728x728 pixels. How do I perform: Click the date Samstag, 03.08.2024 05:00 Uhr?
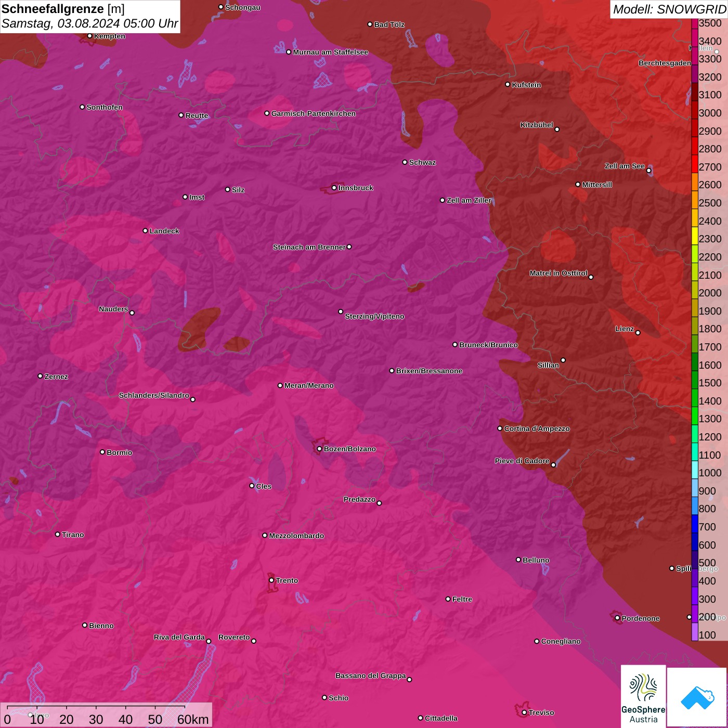90,24
